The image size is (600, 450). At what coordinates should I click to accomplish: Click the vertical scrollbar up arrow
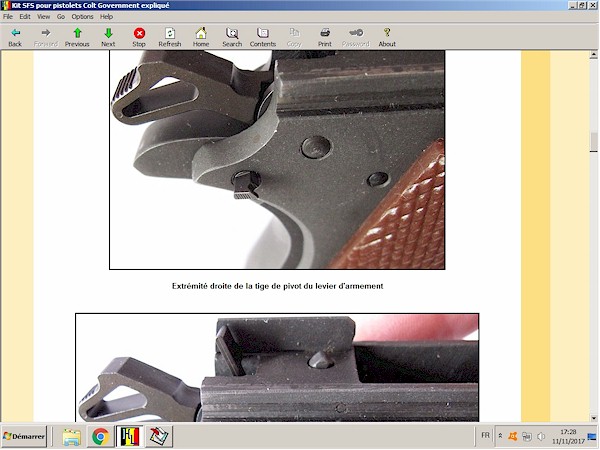coord(593,55)
